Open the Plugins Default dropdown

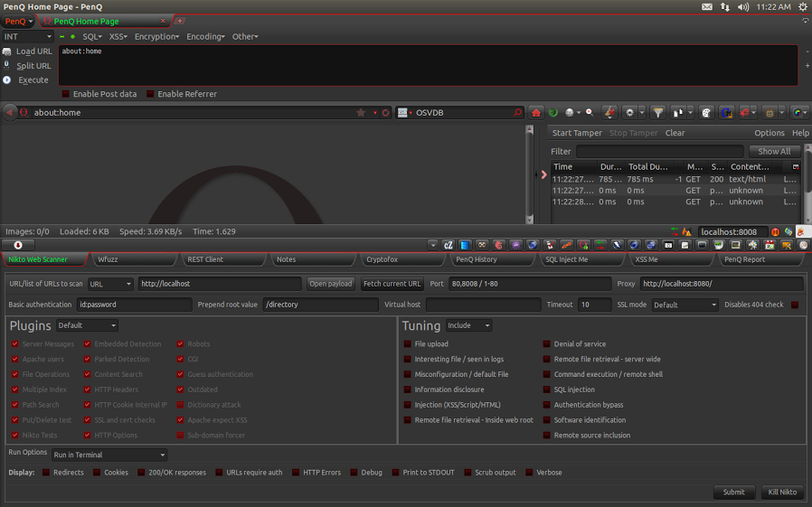point(87,325)
